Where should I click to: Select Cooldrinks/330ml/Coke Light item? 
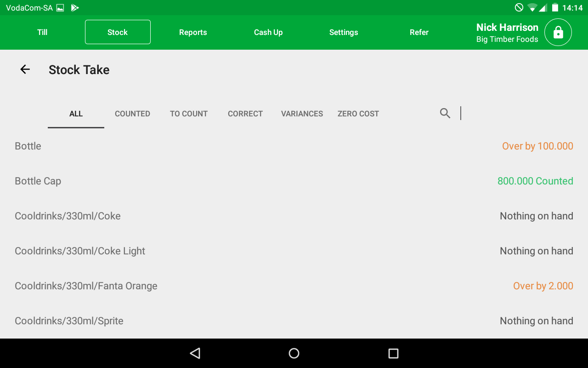(294, 251)
